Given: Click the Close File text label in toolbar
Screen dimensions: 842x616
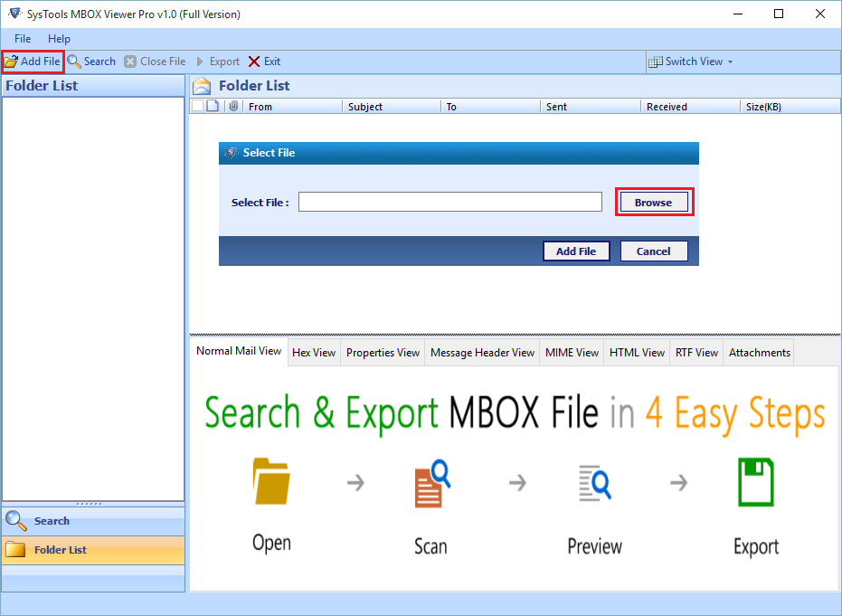Looking at the screenshot, I should click(163, 62).
